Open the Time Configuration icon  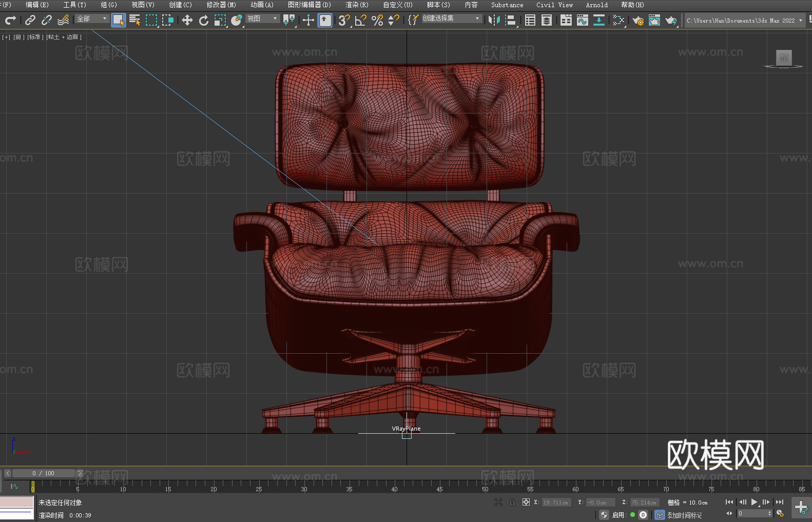(x=780, y=513)
